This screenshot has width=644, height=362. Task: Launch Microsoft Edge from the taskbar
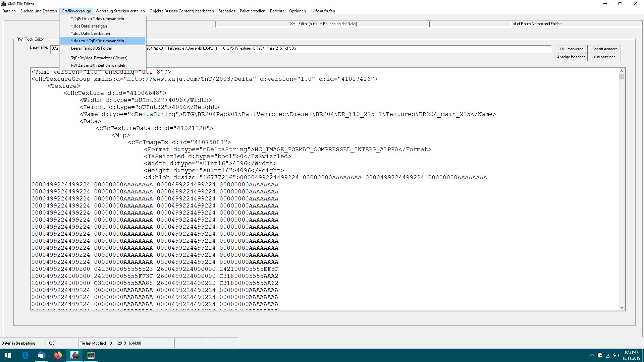[25, 355]
